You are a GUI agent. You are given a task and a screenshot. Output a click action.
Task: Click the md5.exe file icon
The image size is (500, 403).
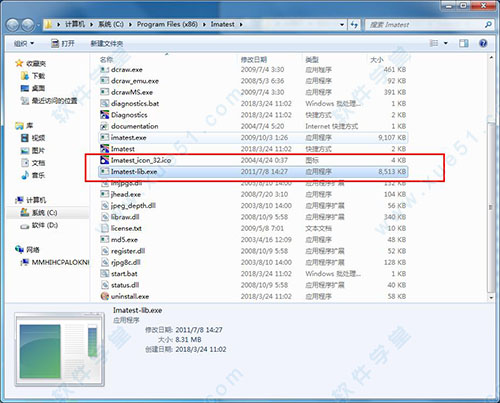105,239
